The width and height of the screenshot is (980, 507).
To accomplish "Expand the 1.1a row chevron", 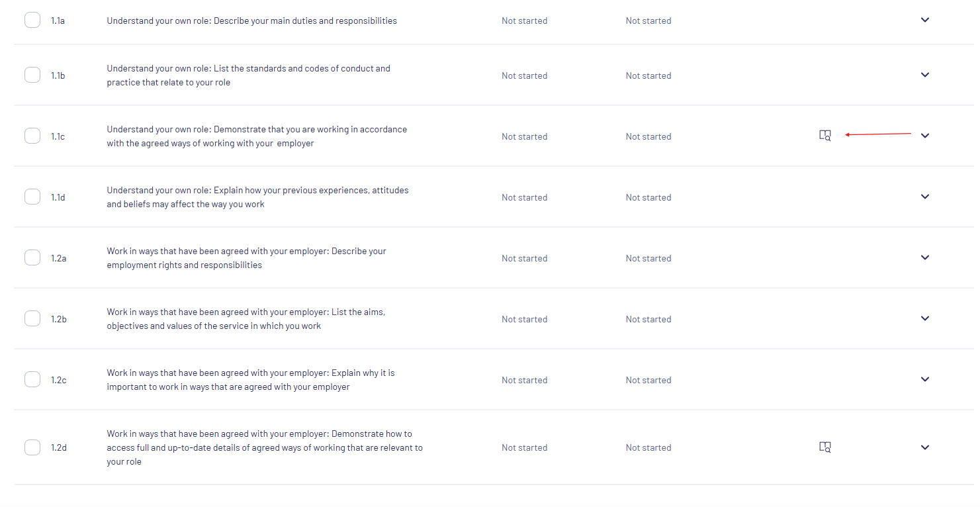I will pyautogui.click(x=925, y=20).
